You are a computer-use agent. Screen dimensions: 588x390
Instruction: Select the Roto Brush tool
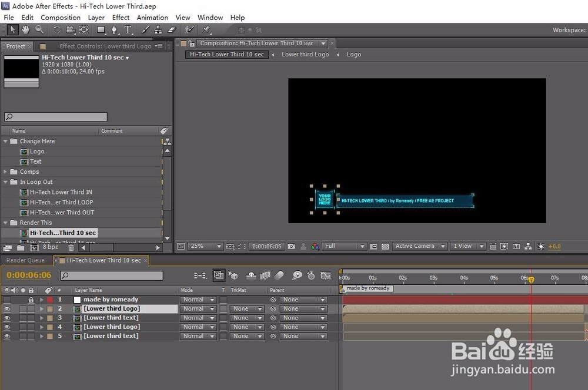click(x=189, y=29)
